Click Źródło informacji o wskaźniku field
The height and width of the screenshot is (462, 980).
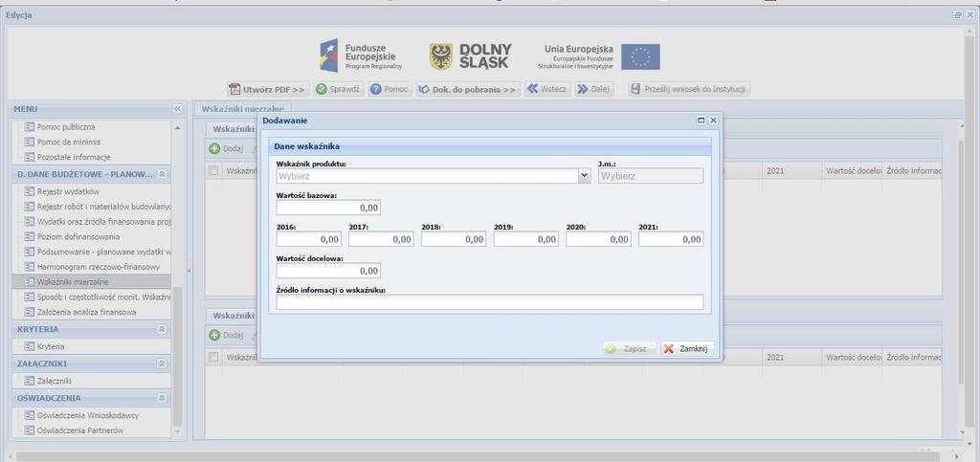click(x=490, y=302)
